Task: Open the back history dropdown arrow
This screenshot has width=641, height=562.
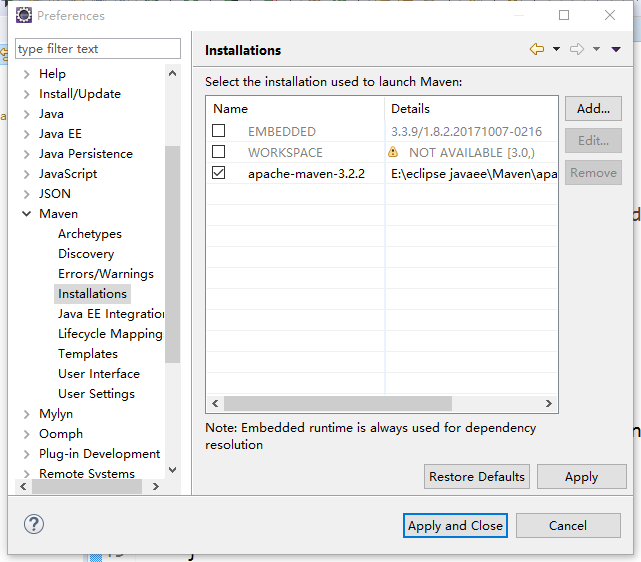Action: click(x=556, y=49)
